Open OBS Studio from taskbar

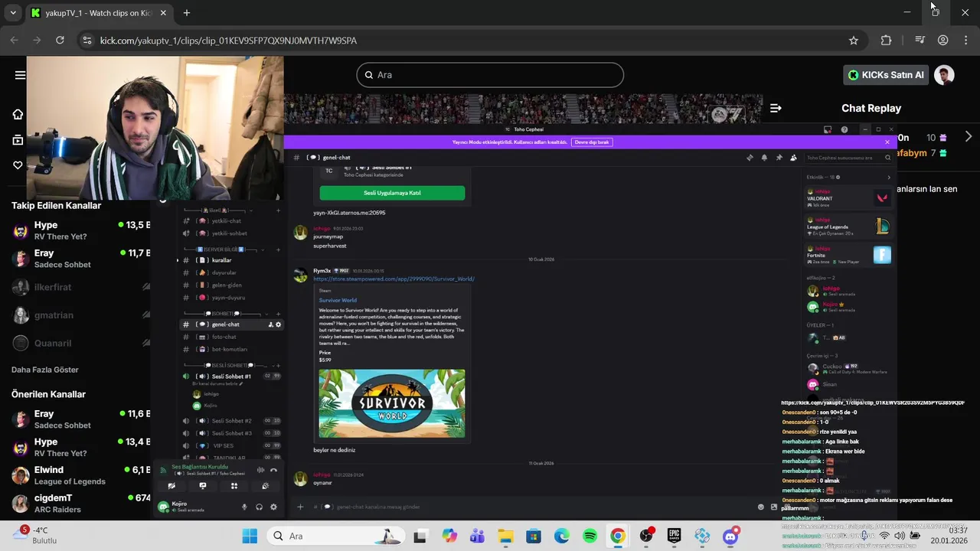646,536
